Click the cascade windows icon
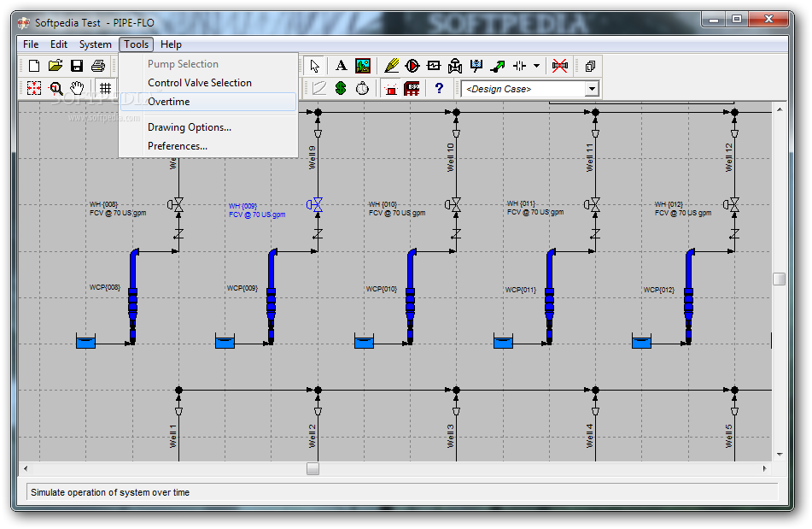The height and width of the screenshot is (529, 812). point(590,66)
